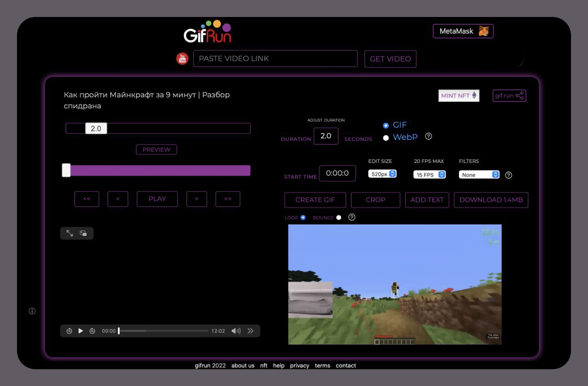The image size is (588, 386).
Task: Select the LOOP radio option
Action: point(303,218)
